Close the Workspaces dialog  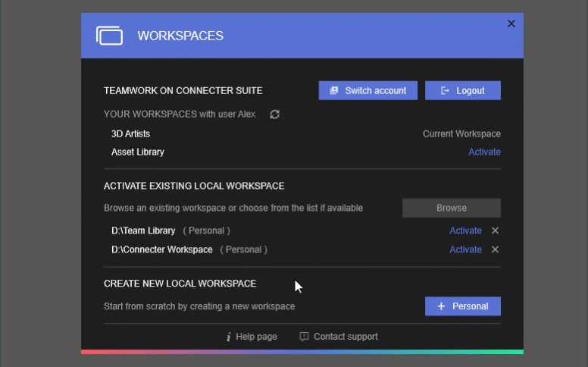511,24
